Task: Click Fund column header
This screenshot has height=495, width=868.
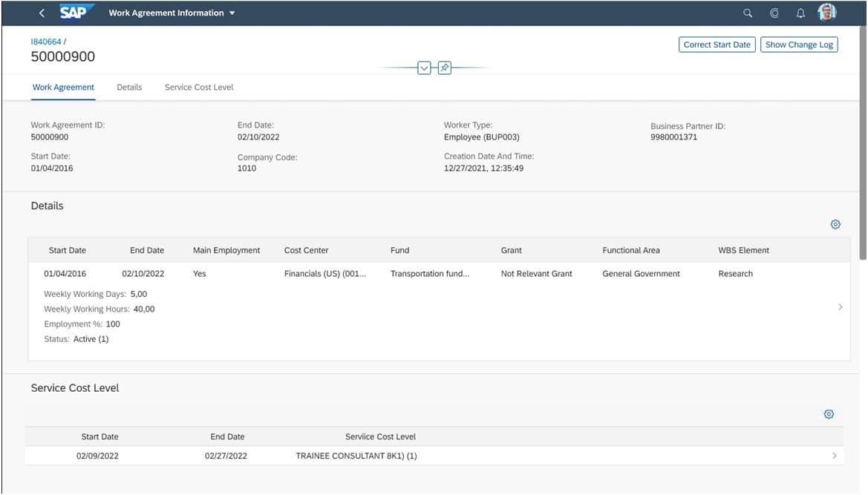Action: [x=399, y=251]
